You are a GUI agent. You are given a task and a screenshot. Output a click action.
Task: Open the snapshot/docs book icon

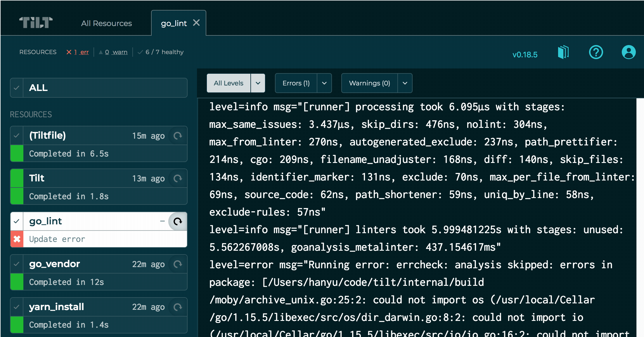tap(563, 52)
